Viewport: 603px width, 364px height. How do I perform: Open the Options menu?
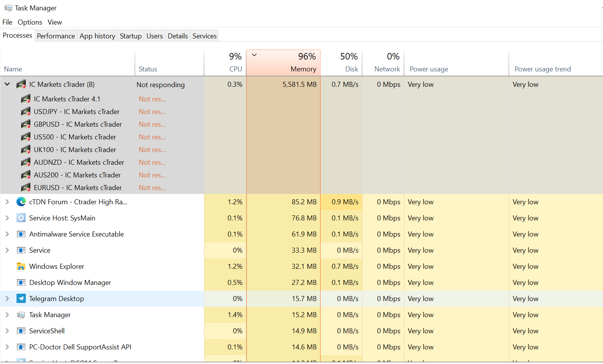(30, 22)
